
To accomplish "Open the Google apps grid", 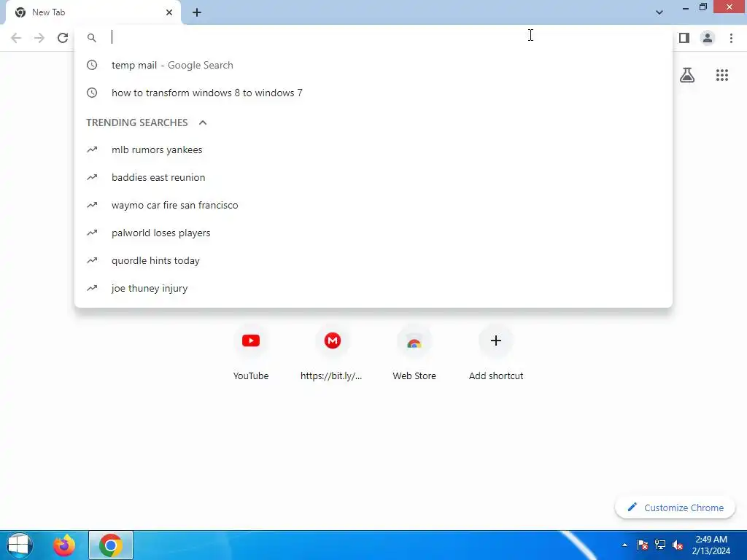I will point(721,75).
